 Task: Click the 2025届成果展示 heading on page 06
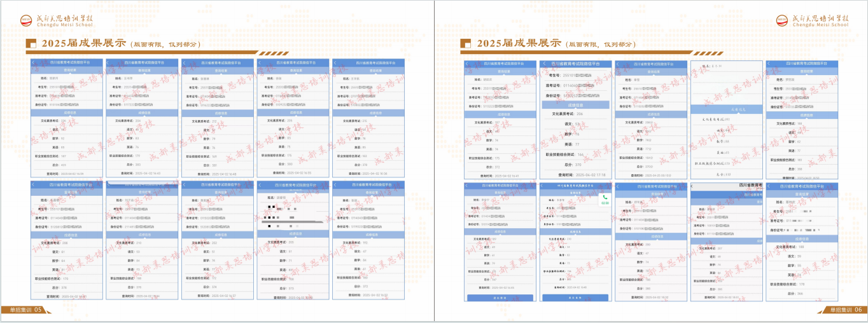tap(519, 44)
